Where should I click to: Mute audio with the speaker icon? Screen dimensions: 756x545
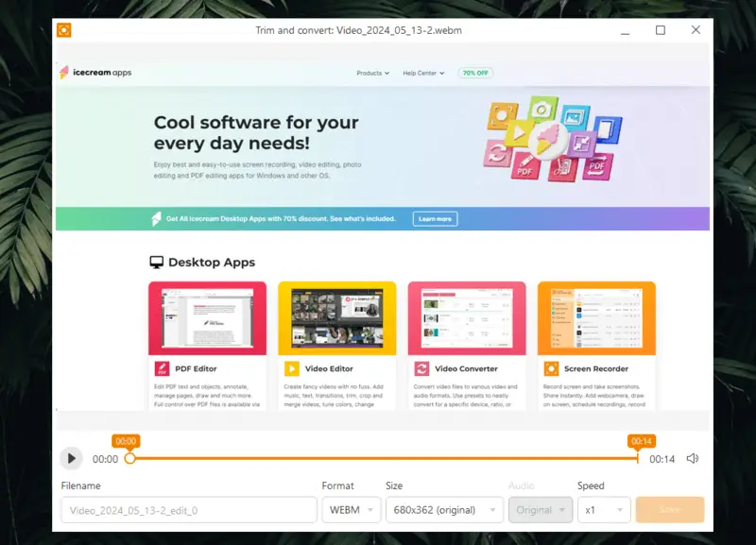tap(693, 458)
